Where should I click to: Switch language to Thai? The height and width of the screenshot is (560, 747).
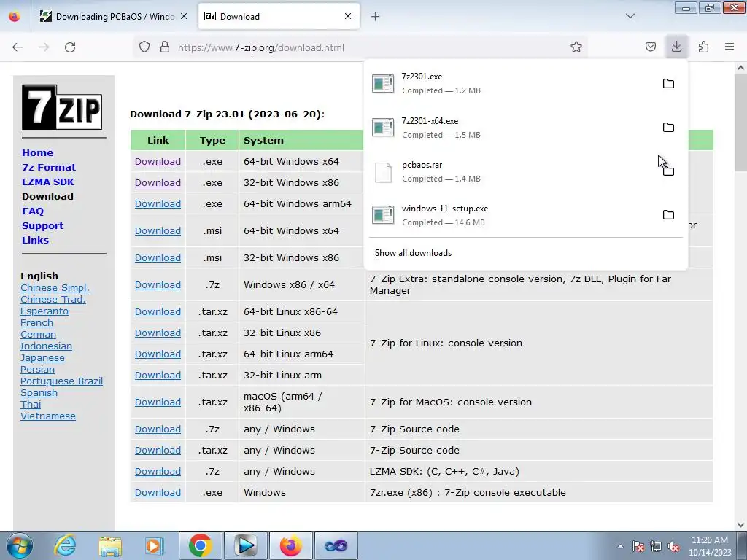click(31, 404)
